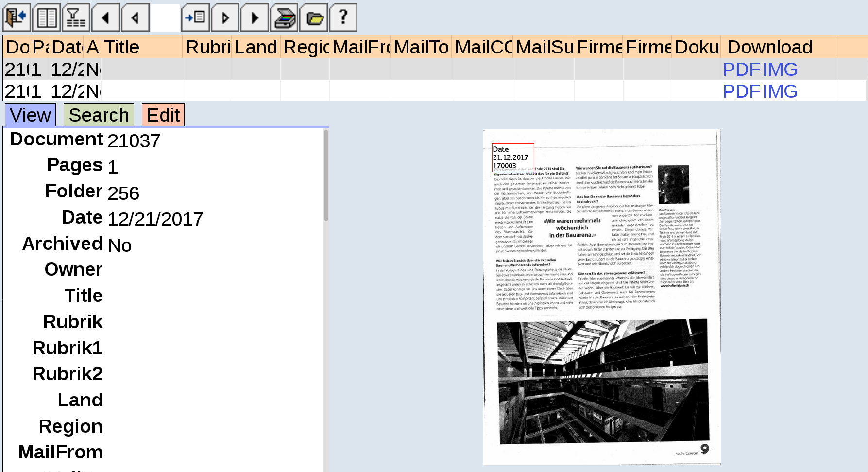
Task: Go to previous record with outlined left arrow
Action: click(x=136, y=18)
